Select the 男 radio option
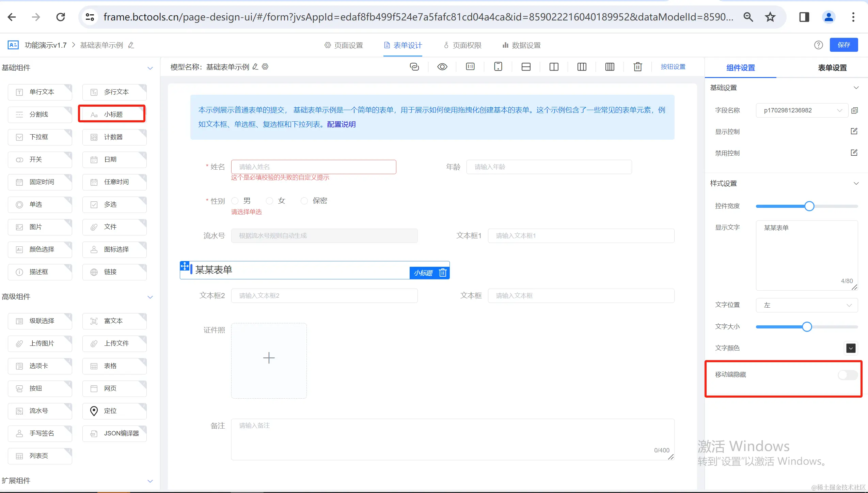The width and height of the screenshot is (868, 493). pyautogui.click(x=235, y=201)
